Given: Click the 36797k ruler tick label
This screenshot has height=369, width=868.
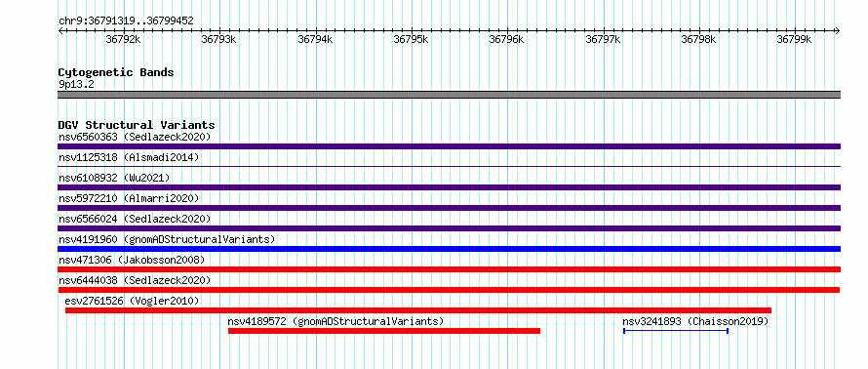Looking at the screenshot, I should (603, 40).
